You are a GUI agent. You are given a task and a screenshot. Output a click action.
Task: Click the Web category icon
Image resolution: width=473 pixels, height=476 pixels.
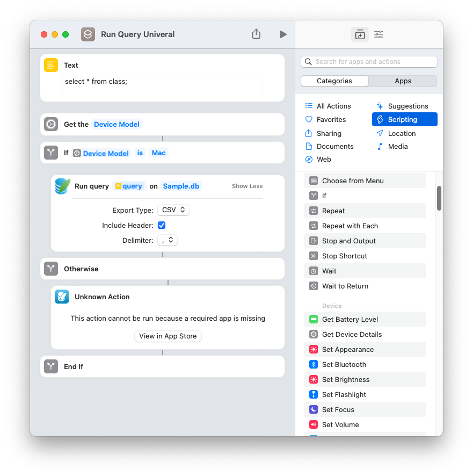[309, 159]
